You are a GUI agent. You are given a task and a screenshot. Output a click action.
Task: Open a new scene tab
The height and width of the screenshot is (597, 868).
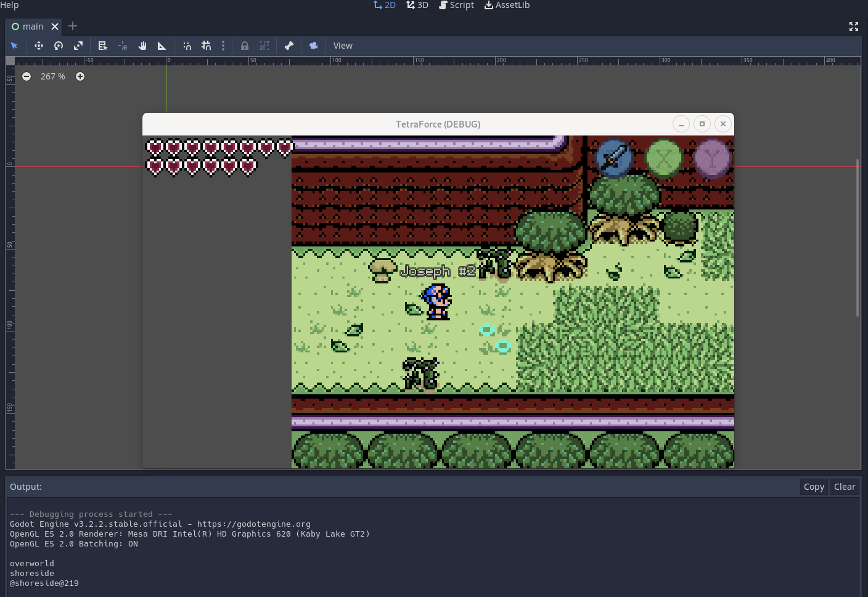coord(73,26)
